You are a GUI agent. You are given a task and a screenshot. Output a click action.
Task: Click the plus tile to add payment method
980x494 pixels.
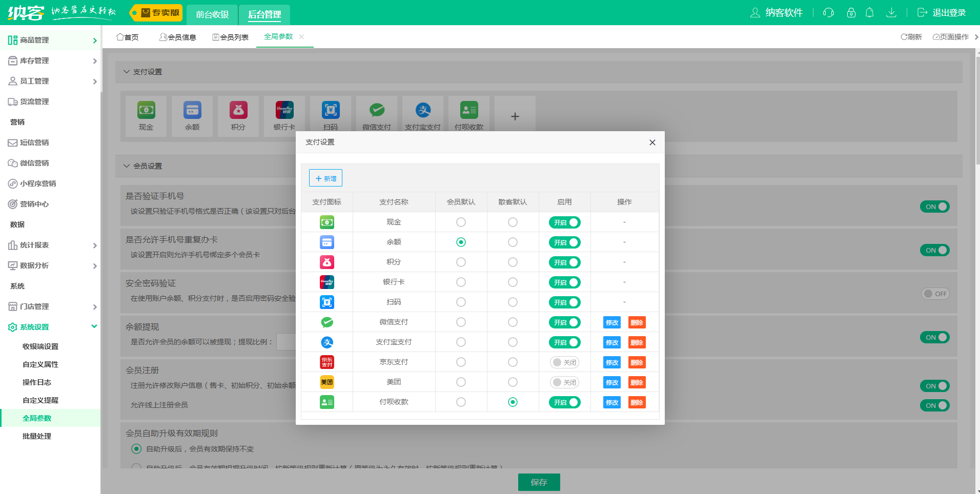coord(515,116)
